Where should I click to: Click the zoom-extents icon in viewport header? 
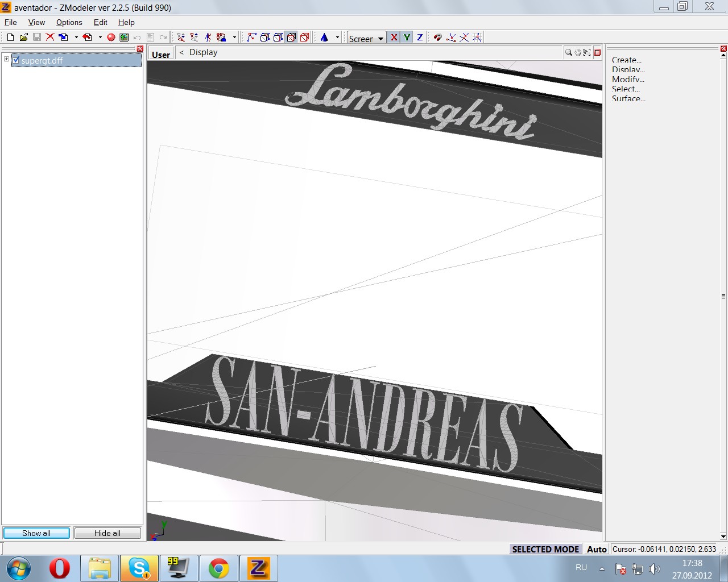point(587,52)
